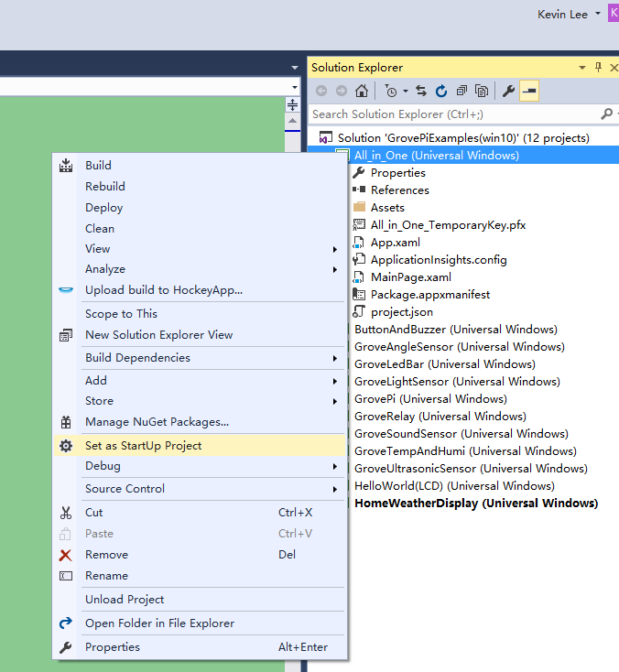Open Manage NuGet Packages...
The image size is (619, 672).
point(200,422)
